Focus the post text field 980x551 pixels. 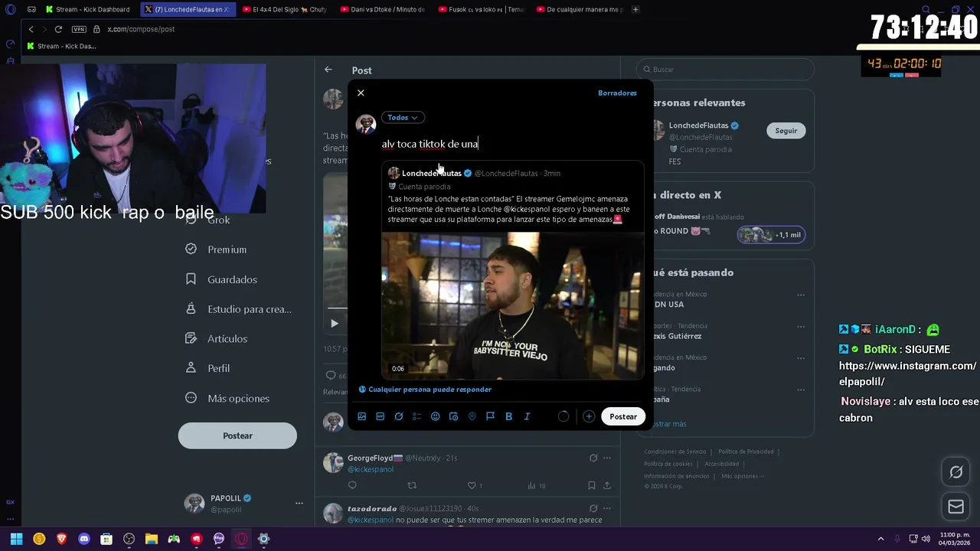pos(511,144)
